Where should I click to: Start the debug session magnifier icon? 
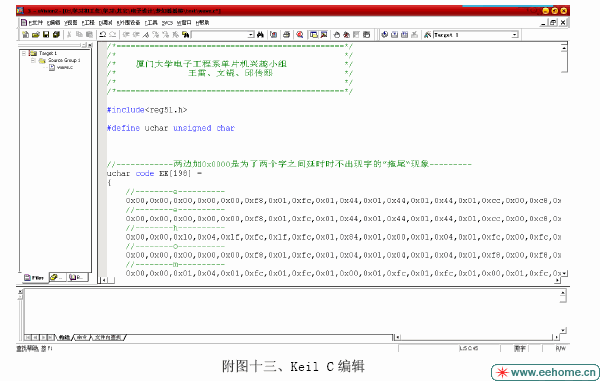(x=300, y=35)
